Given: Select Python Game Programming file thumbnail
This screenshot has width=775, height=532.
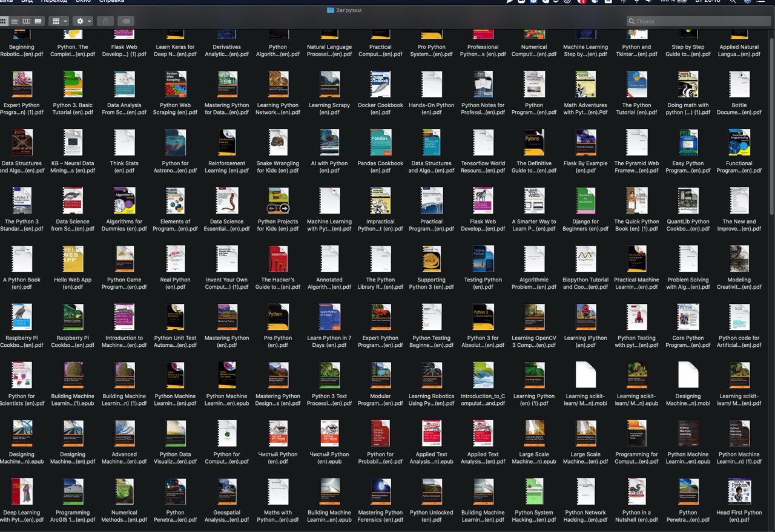Looking at the screenshot, I should point(124,259).
